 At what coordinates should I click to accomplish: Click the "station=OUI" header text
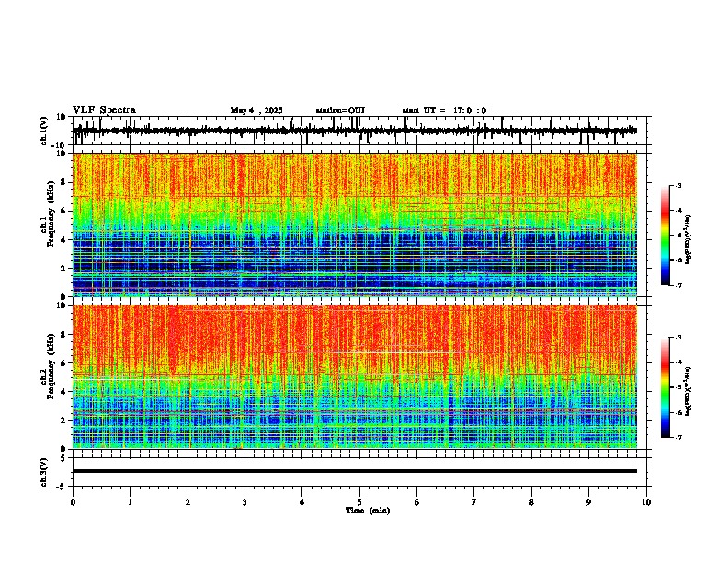coord(340,110)
